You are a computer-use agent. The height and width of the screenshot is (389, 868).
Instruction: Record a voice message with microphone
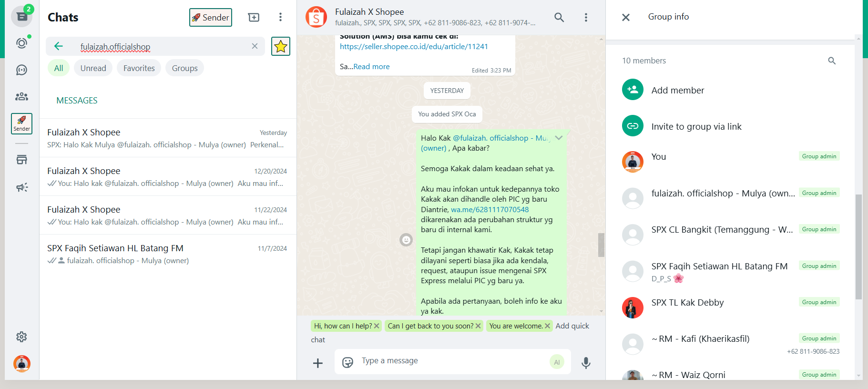point(586,363)
